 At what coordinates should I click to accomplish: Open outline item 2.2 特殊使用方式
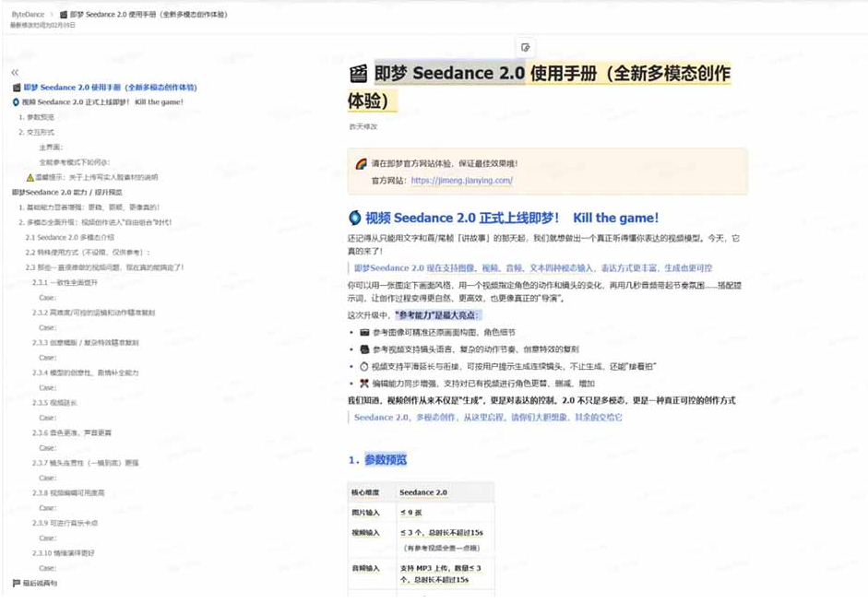(x=88, y=253)
